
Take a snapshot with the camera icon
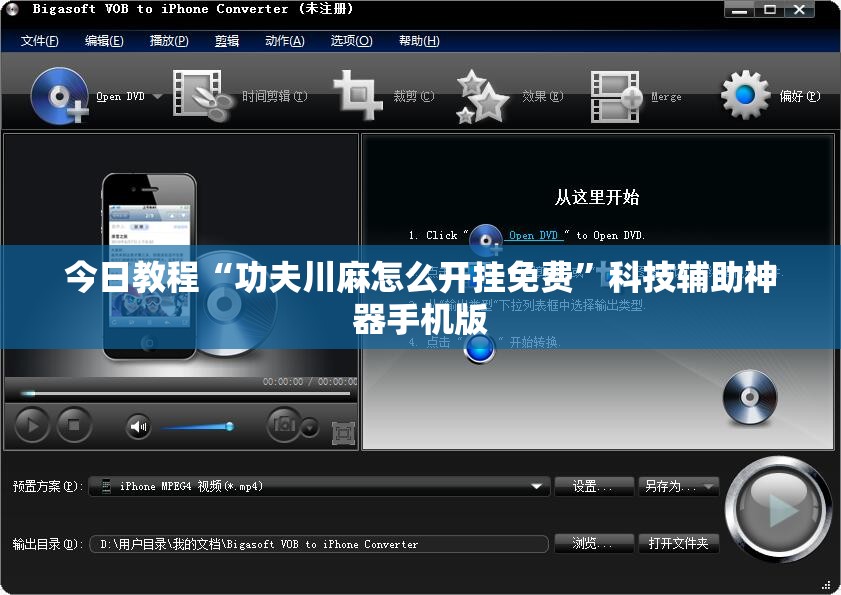284,425
